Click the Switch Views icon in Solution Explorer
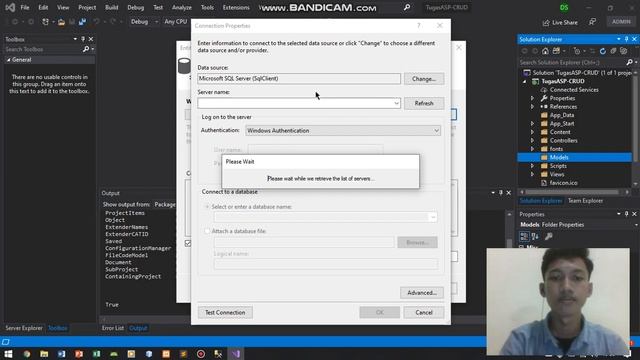Viewport: 640px width, 360px height. [556, 51]
